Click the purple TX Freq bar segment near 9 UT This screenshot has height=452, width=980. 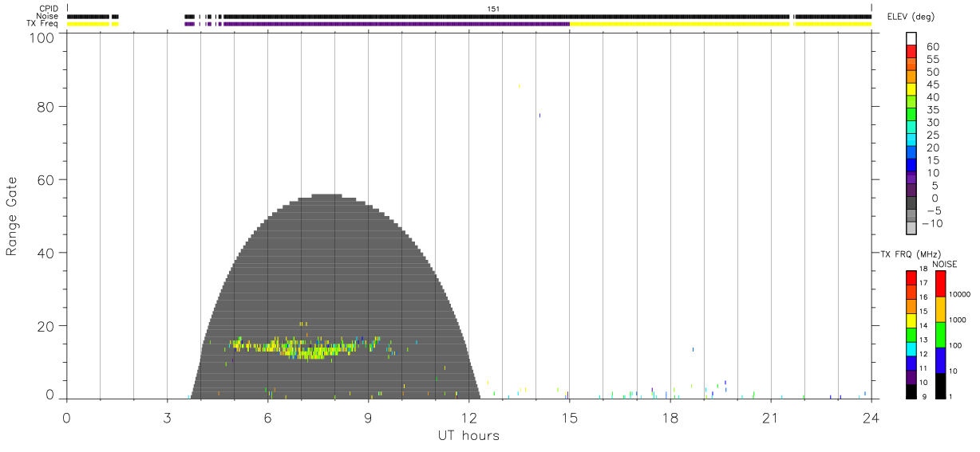tap(397, 24)
